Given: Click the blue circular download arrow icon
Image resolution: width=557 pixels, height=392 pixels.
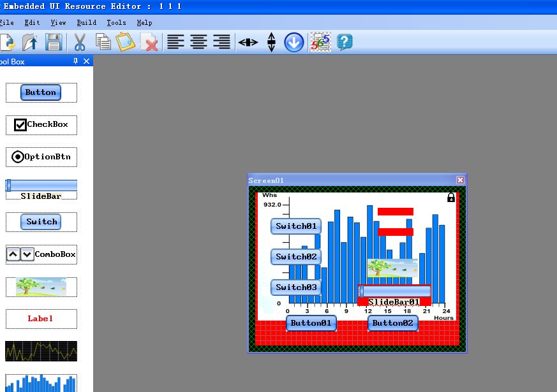Looking at the screenshot, I should point(294,43).
